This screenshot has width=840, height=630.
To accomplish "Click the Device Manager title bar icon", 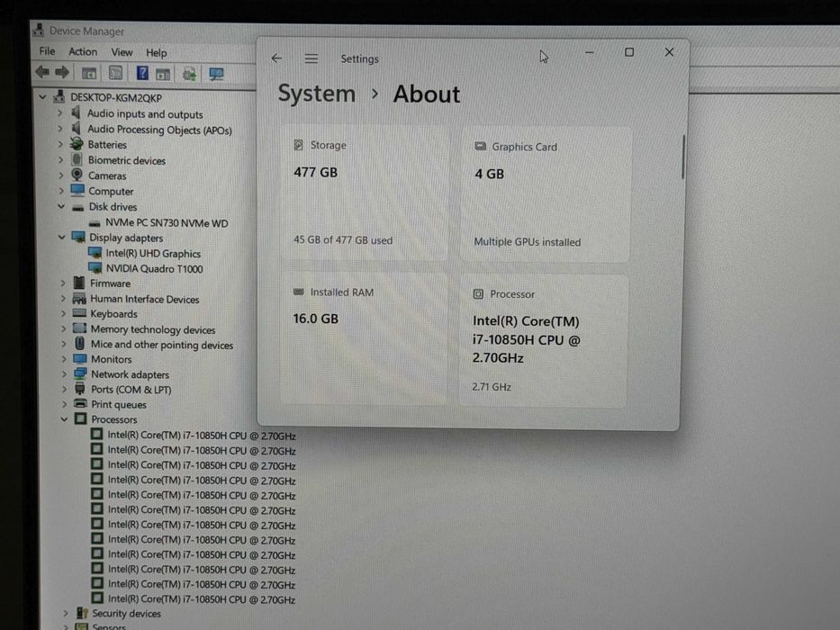I will click(38, 30).
